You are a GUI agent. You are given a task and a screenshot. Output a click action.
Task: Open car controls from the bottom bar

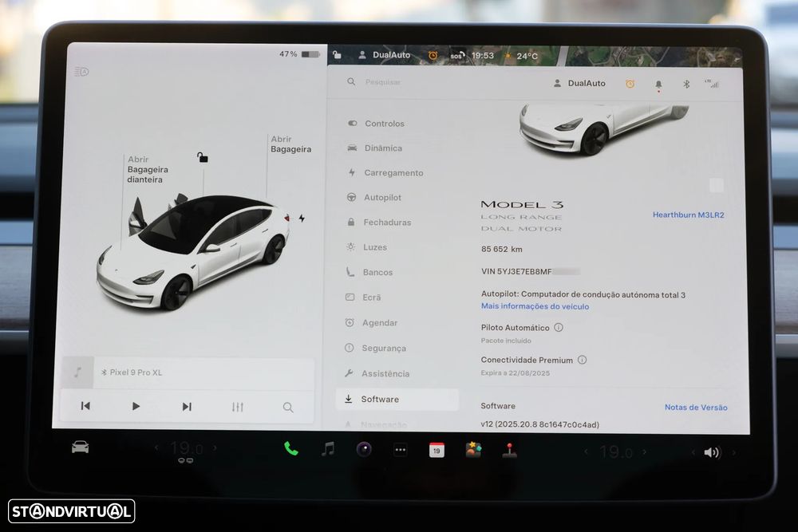coord(81,447)
